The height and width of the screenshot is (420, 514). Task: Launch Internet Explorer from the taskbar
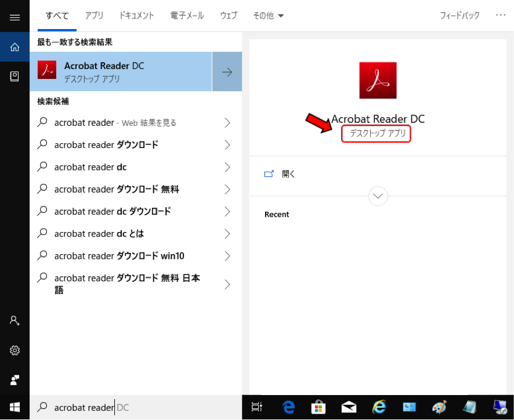click(379, 407)
